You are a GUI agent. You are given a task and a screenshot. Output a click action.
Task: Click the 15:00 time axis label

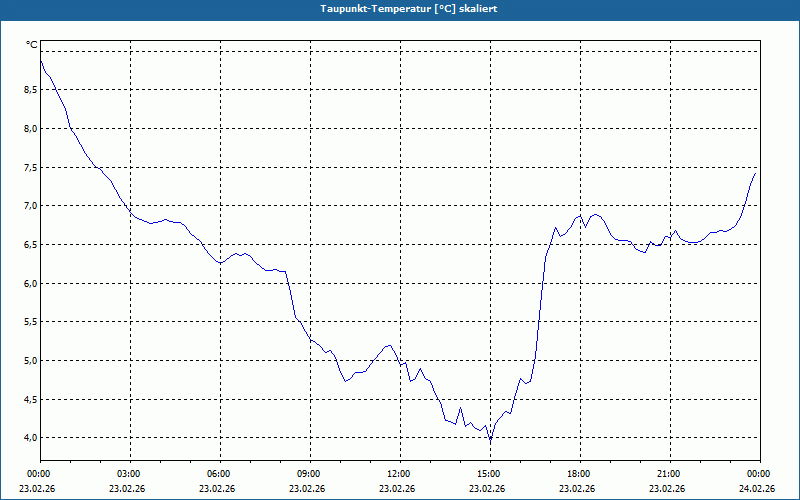[490, 474]
